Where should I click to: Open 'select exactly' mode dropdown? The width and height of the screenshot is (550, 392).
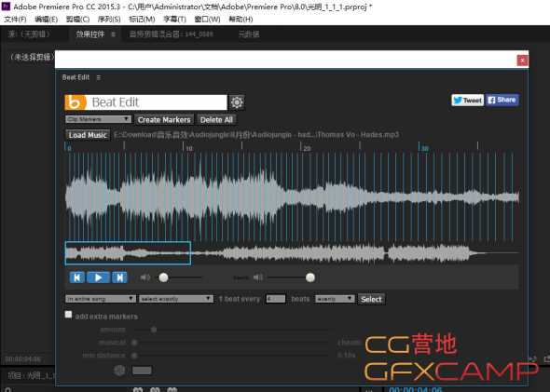pyautogui.click(x=176, y=299)
